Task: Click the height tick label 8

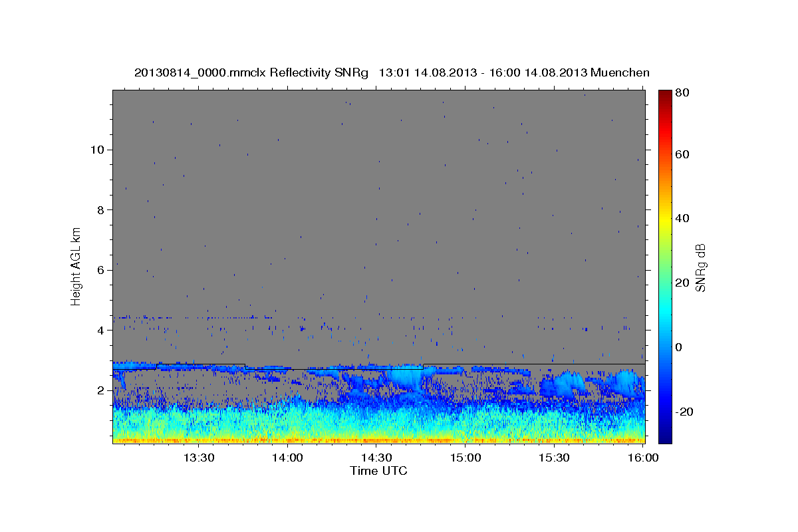Action: coord(100,210)
